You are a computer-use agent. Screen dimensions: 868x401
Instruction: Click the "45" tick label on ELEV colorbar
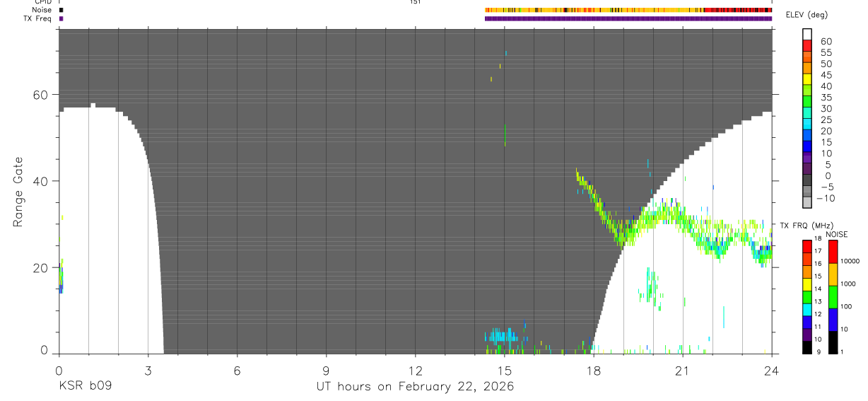pyautogui.click(x=825, y=75)
